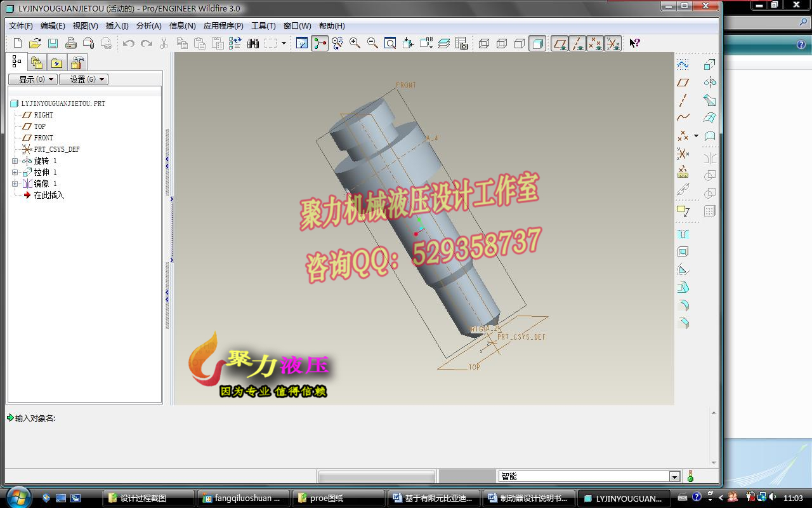This screenshot has height=508, width=812.
Task: Switch to Wireframe display mode
Action: tap(485, 43)
